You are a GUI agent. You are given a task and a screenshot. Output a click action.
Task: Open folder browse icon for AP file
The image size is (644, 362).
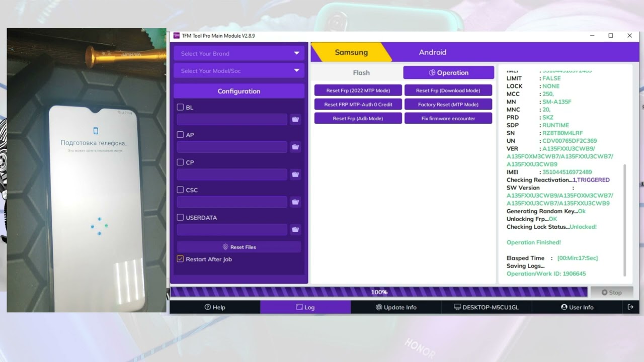point(295,147)
